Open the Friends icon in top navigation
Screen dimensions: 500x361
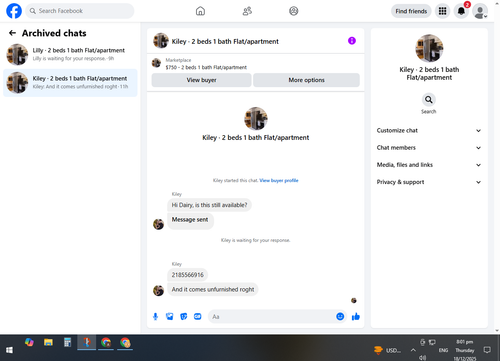tap(247, 11)
